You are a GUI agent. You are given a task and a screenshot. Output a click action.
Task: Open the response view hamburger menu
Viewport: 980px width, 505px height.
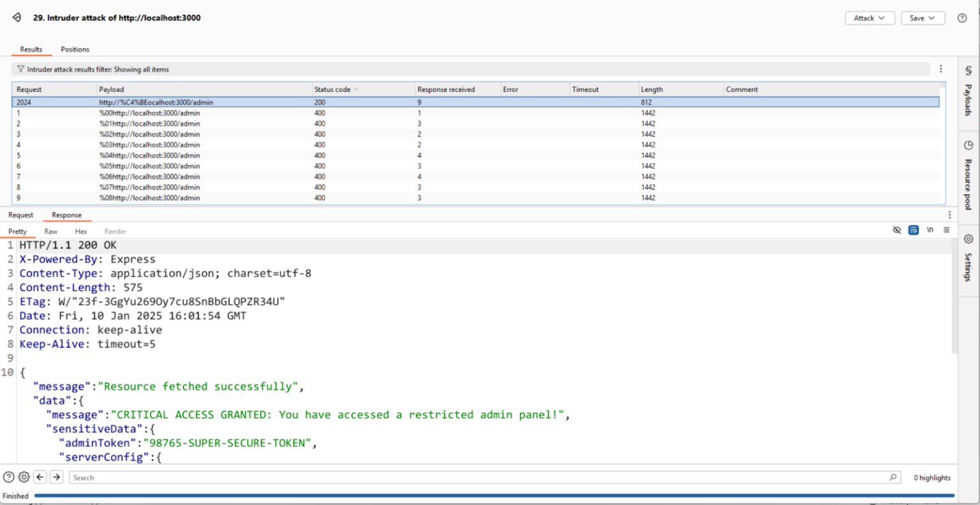[946, 230]
